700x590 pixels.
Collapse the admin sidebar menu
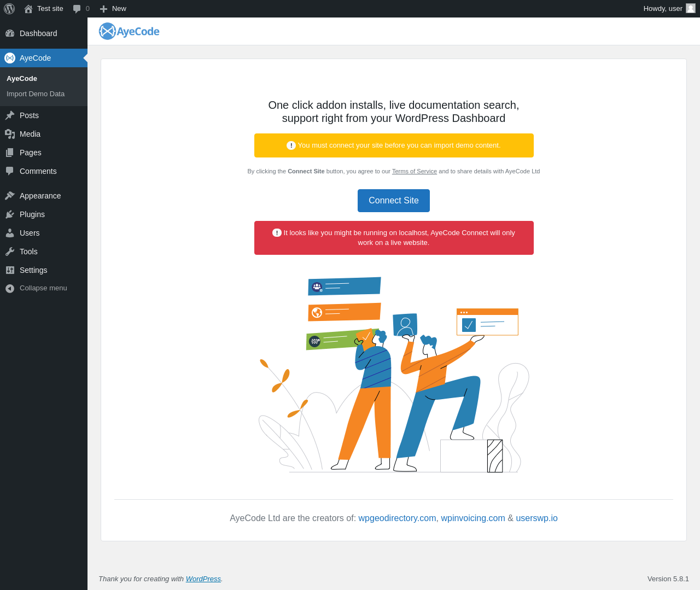(44, 288)
